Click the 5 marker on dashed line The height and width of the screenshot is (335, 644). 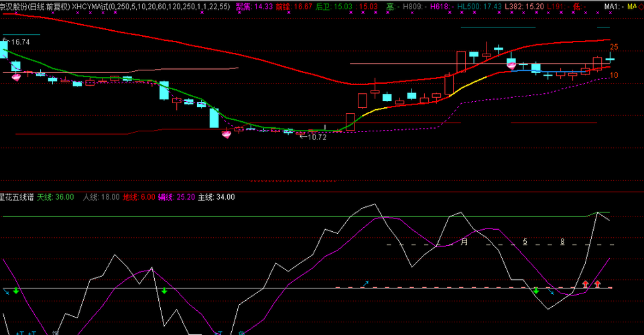click(x=525, y=242)
